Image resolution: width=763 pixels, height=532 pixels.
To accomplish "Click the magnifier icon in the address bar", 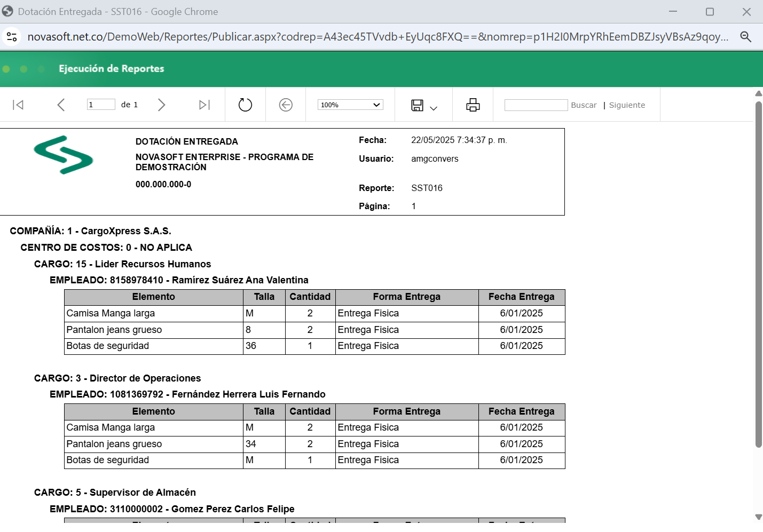I will [746, 37].
